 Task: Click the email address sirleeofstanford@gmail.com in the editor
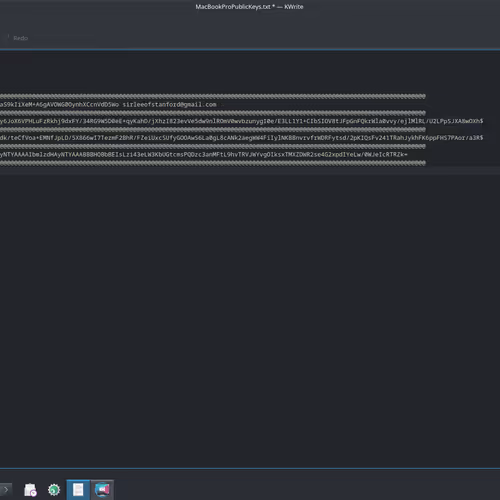(169, 105)
